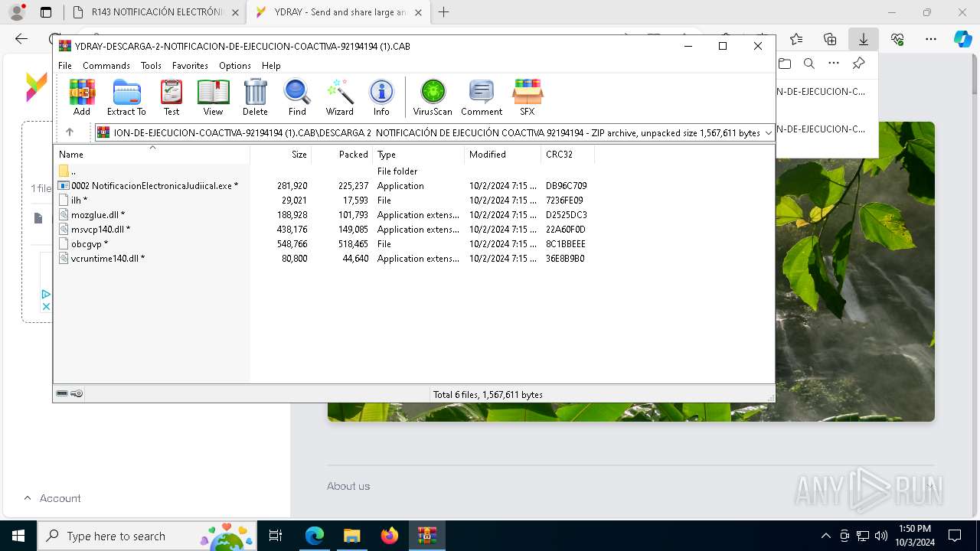Select msvcp140.dll in the list
This screenshot has width=980, height=551.
point(94,230)
